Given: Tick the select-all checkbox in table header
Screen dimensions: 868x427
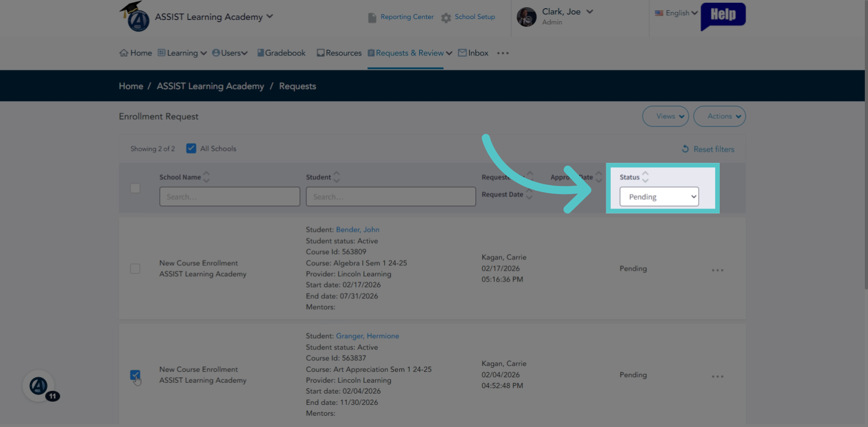Looking at the screenshot, I should pos(135,188).
